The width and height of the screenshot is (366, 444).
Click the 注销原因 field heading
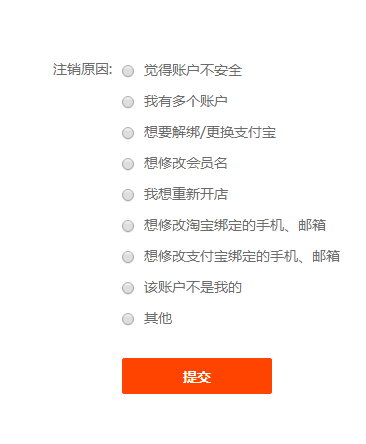pyautogui.click(x=82, y=70)
